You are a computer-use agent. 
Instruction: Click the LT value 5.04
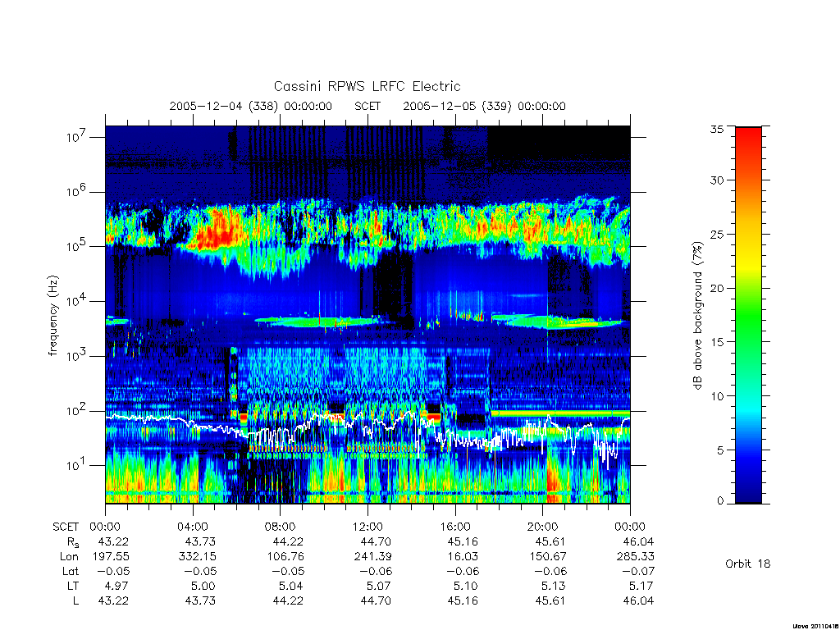(x=291, y=586)
